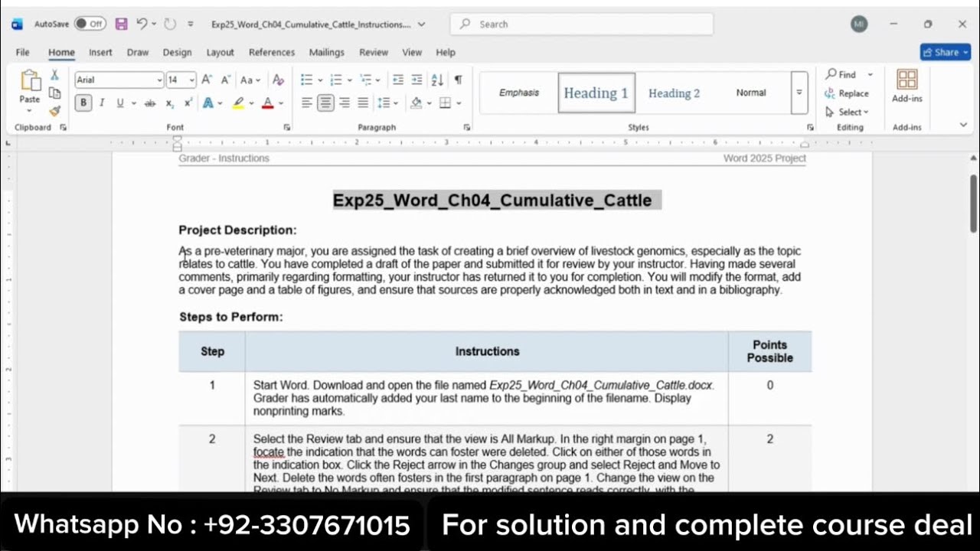Screen dimensions: 980x551
Task: Increase paragraph indent
Action: 416,80
